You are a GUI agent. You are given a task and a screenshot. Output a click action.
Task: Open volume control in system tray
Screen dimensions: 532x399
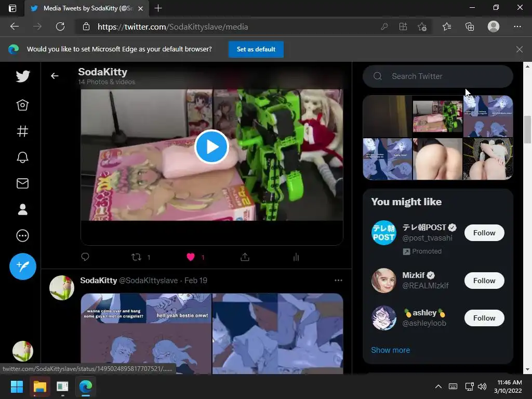click(482, 387)
